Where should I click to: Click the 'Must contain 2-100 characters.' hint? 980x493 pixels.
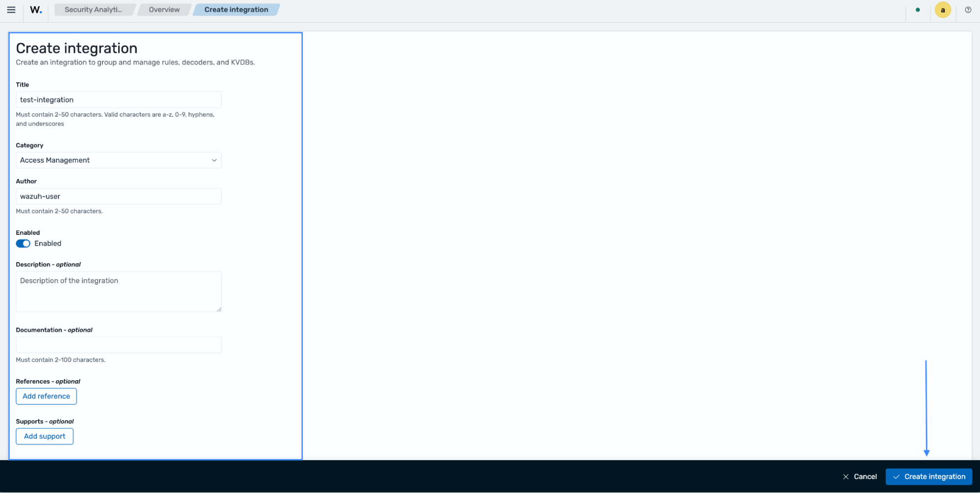point(61,360)
